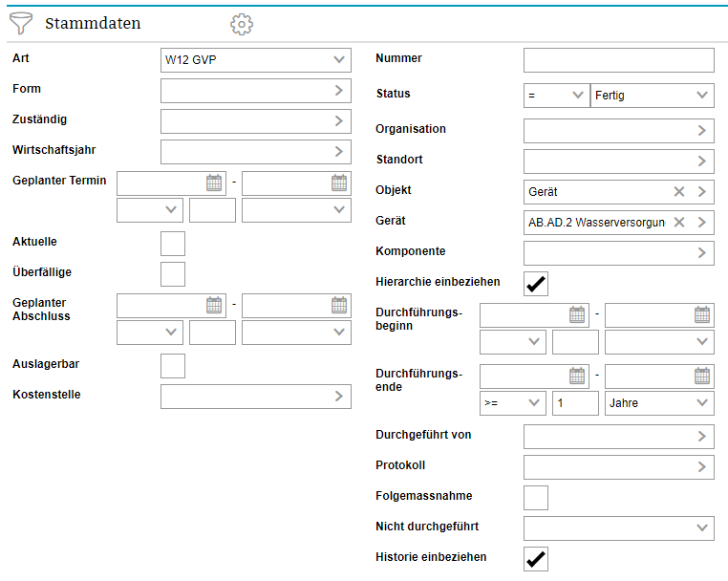Click the Stammdaten section heading
728x581 pixels.
pyautogui.click(x=93, y=23)
